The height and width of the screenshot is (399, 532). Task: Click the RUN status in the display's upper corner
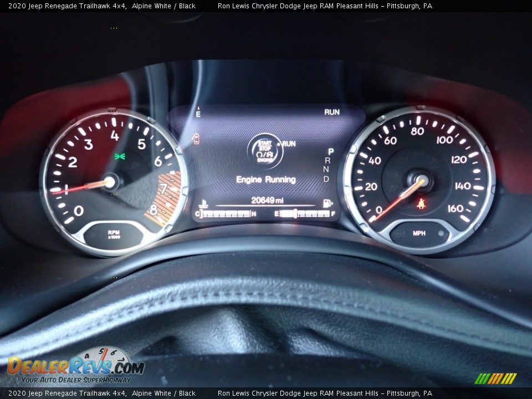(331, 112)
